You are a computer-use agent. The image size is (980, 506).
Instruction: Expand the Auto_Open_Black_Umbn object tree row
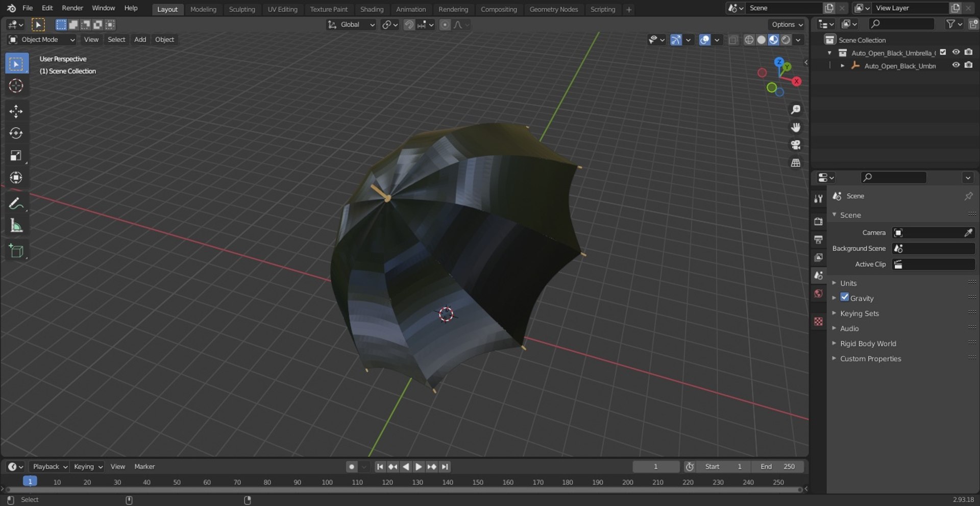[842, 66]
